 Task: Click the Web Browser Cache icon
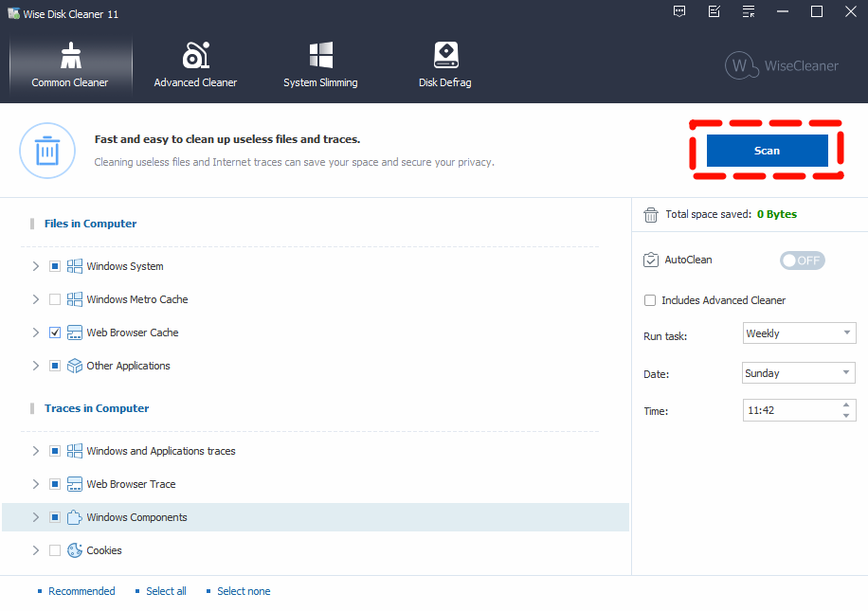(75, 332)
